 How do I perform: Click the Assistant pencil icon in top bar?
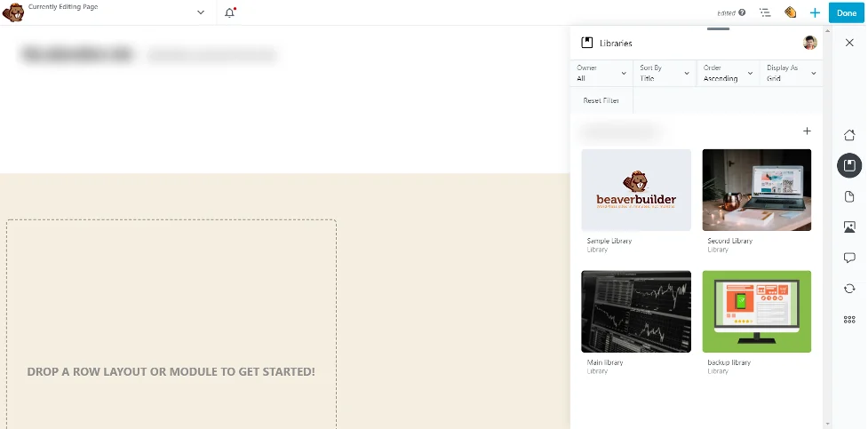tap(791, 12)
